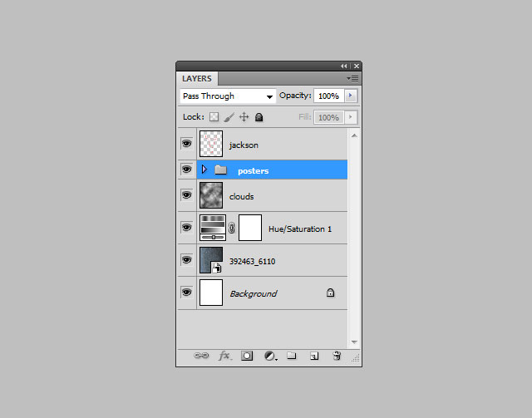This screenshot has height=418, width=532.
Task: Select the Hue/Saturation 1 layer mask thumbnail
Action: click(x=250, y=228)
